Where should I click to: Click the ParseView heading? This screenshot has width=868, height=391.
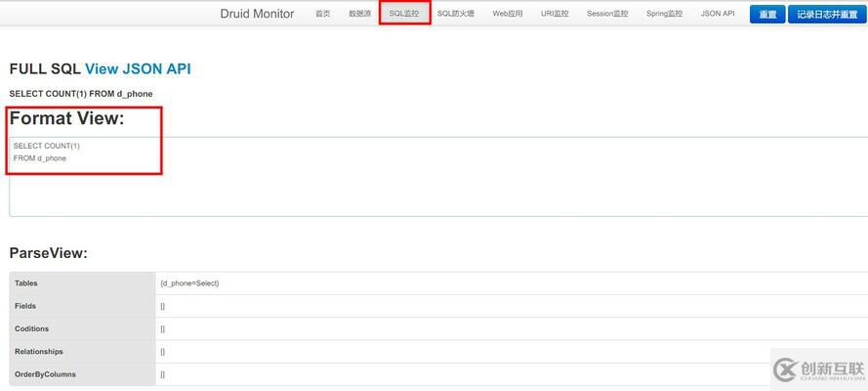49,253
